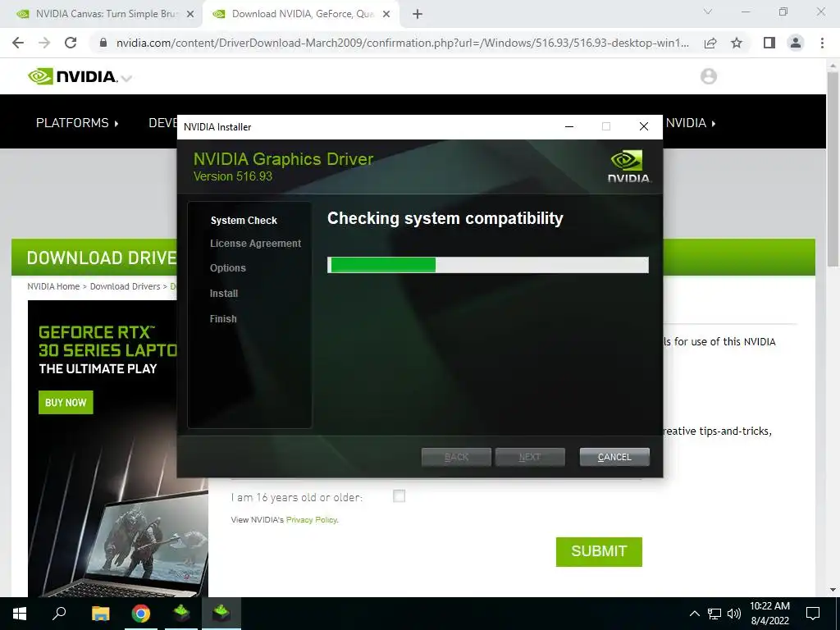
Task: Open the notification center icon
Action: pos(813,614)
